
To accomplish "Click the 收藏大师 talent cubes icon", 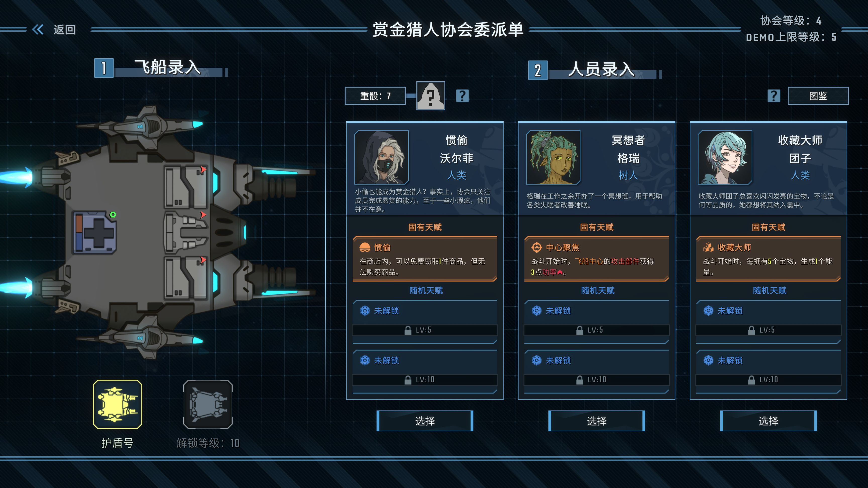I will [708, 248].
